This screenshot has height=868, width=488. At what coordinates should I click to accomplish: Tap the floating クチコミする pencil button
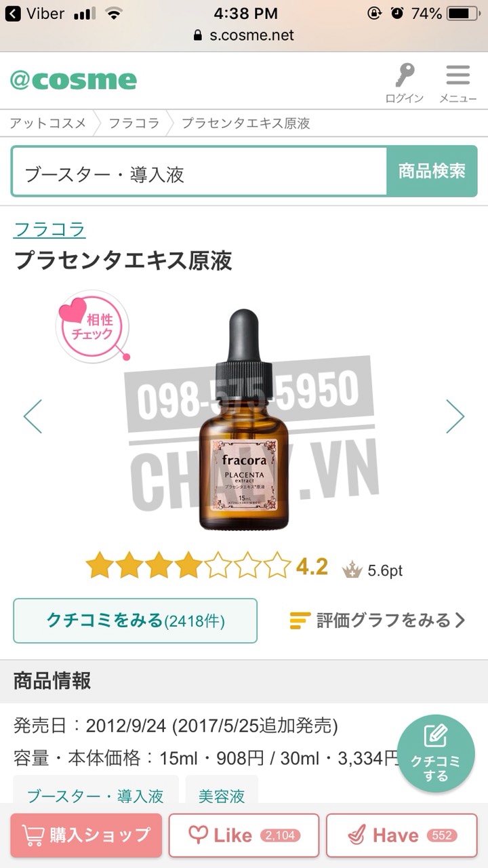436,753
